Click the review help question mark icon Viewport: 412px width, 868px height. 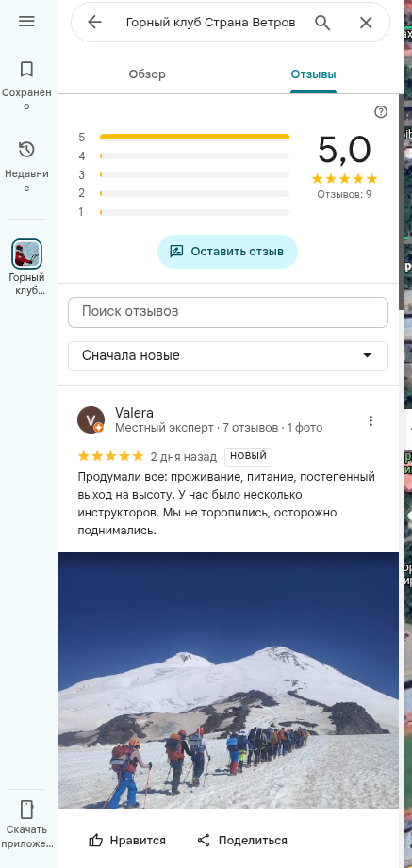click(381, 112)
